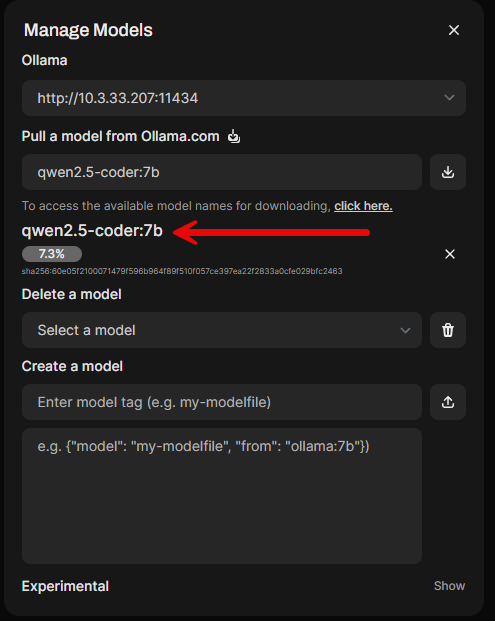Click the qwen2.5-coder:7b download heading
The height and width of the screenshot is (621, 495).
92,231
